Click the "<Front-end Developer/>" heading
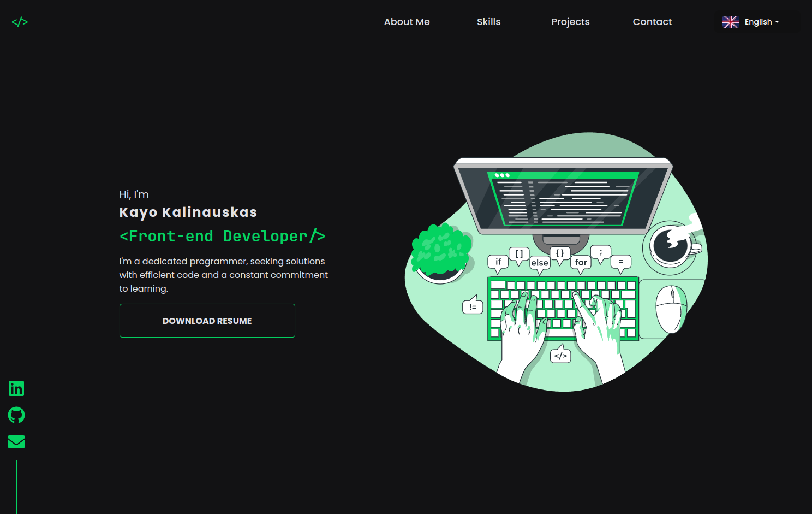812x514 pixels. click(223, 236)
